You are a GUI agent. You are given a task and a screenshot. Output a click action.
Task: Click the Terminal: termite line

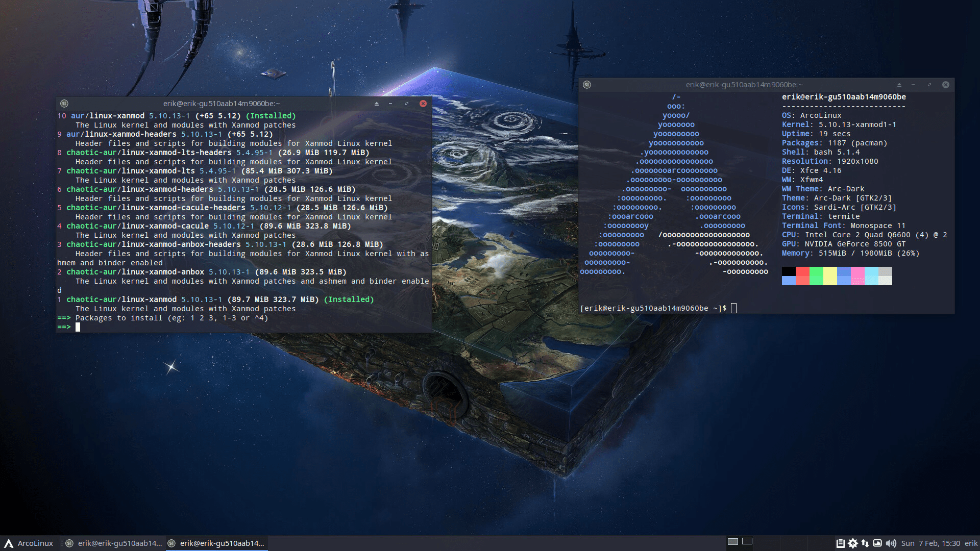coord(821,216)
